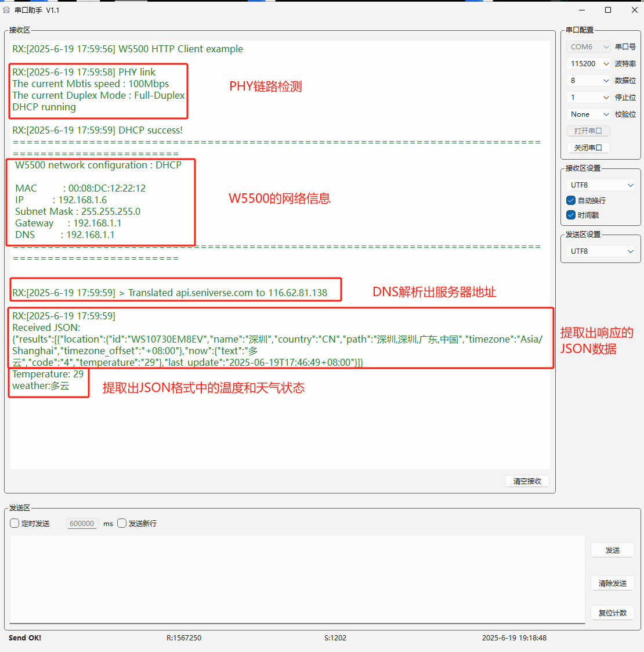Click the 关闭串口 button

(x=588, y=147)
